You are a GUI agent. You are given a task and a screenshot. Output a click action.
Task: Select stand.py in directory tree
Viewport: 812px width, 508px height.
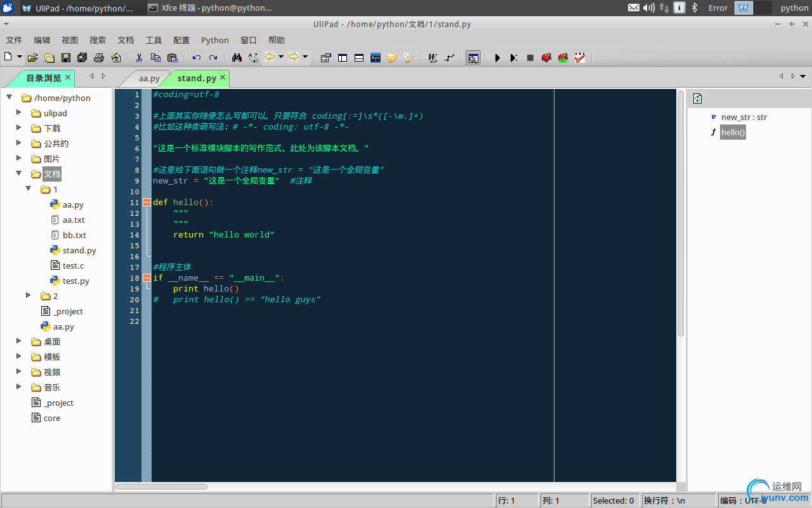coord(79,250)
